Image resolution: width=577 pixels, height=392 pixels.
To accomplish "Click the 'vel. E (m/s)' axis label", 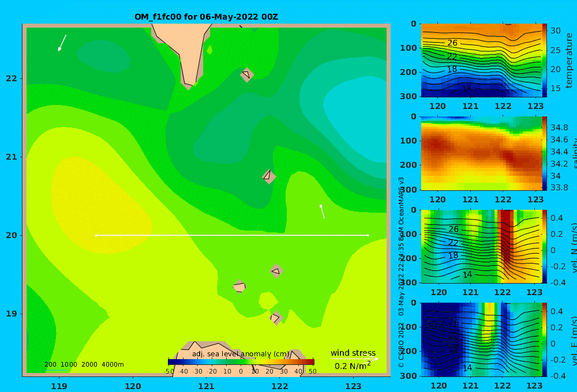I will [574, 340].
